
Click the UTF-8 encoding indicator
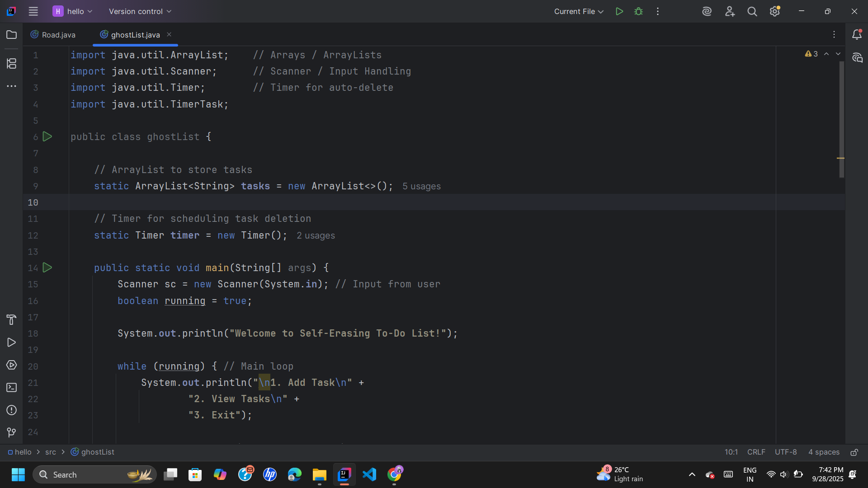786,452
